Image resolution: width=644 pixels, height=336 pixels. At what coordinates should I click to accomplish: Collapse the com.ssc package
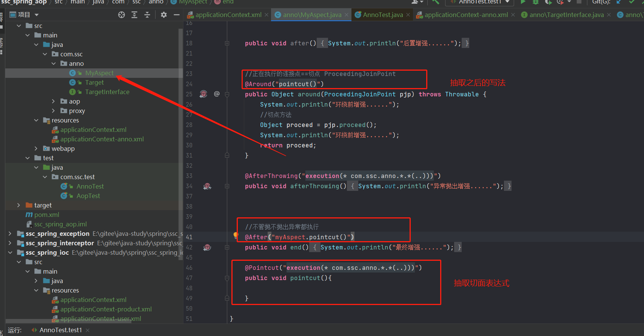(x=45, y=54)
